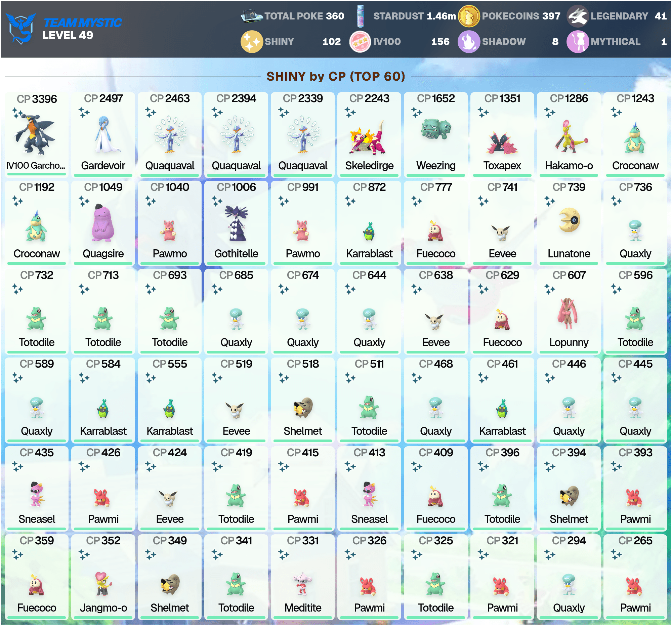Click the Shiny count '102'
The height and width of the screenshot is (625, 672).
click(332, 42)
